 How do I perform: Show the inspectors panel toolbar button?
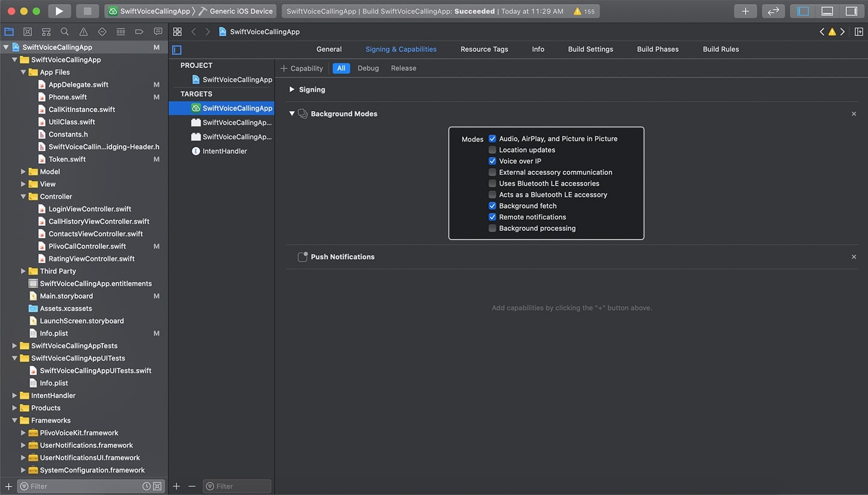(x=851, y=11)
